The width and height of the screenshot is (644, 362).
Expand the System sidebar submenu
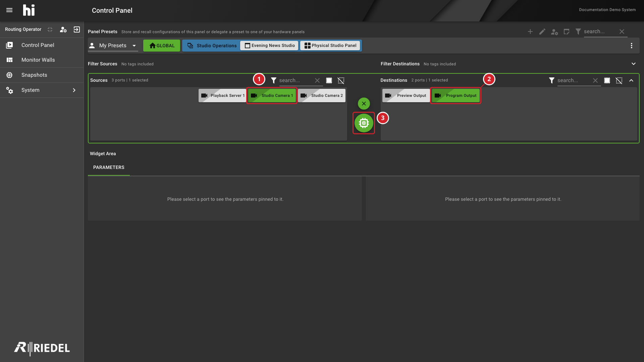42,90
